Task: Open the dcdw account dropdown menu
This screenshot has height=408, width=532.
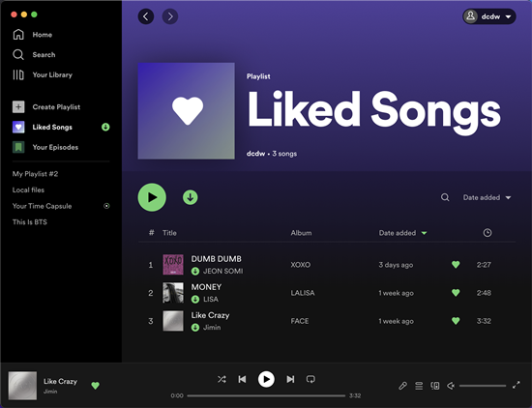Action: [x=489, y=16]
